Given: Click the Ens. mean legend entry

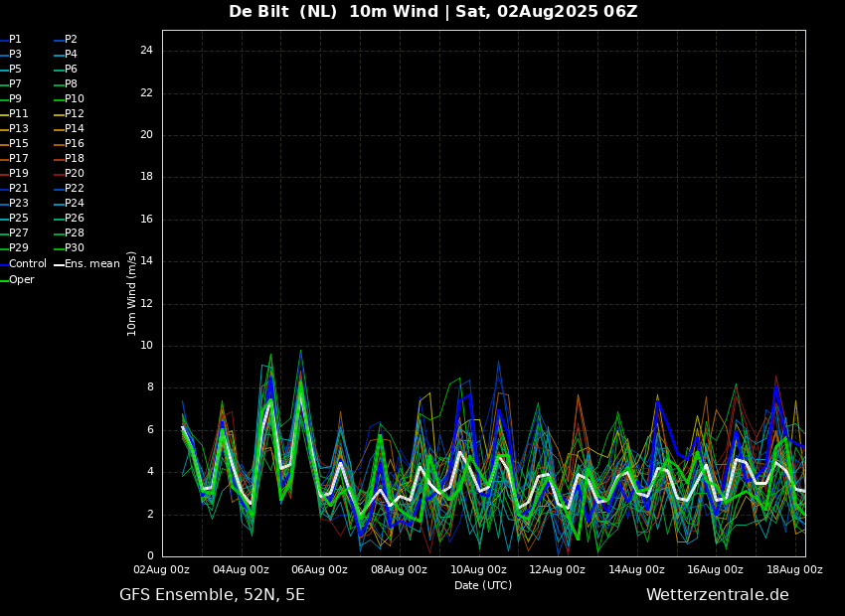Looking at the screenshot, I should pos(91,264).
